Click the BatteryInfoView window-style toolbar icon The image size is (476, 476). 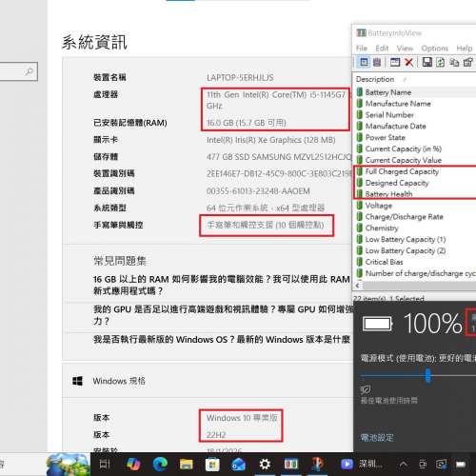click(x=395, y=62)
